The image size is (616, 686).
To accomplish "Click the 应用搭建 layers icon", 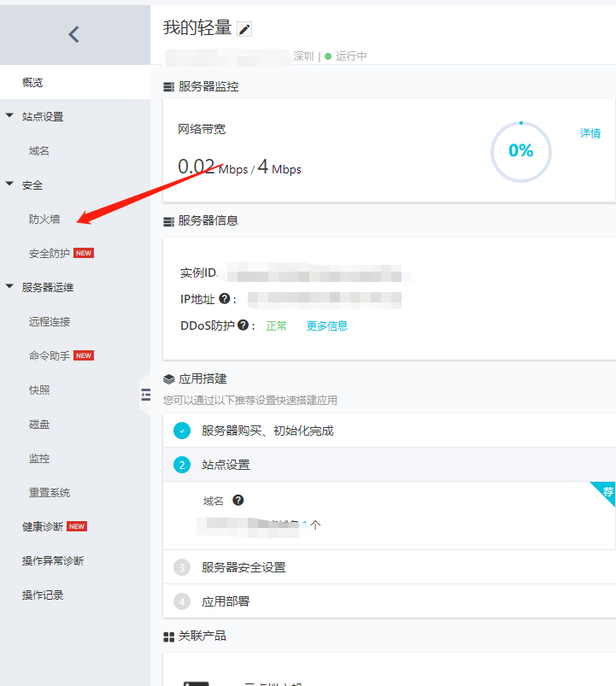I will (169, 378).
